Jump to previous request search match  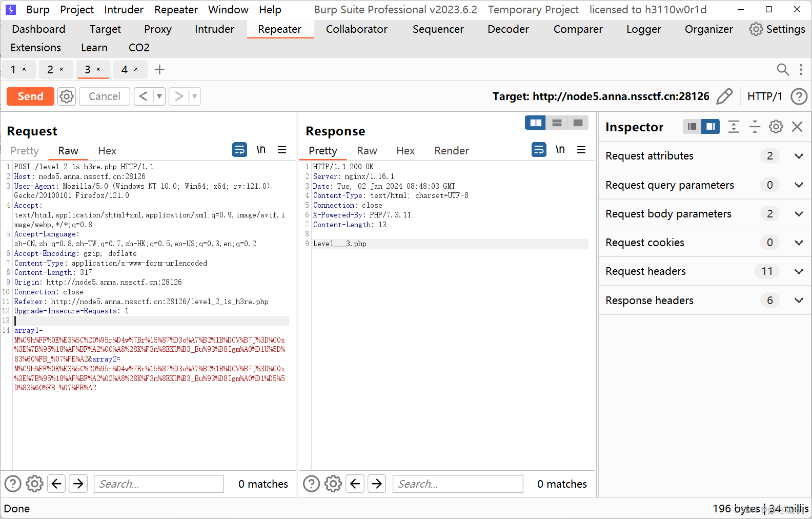tap(57, 484)
